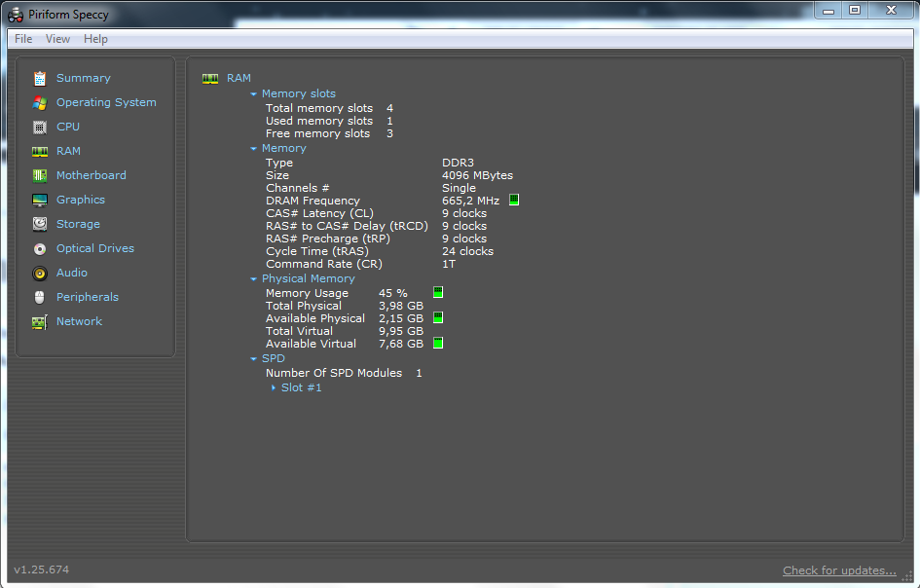Click the Command Rate (CR) label
This screenshot has width=920, height=588.
324,264
